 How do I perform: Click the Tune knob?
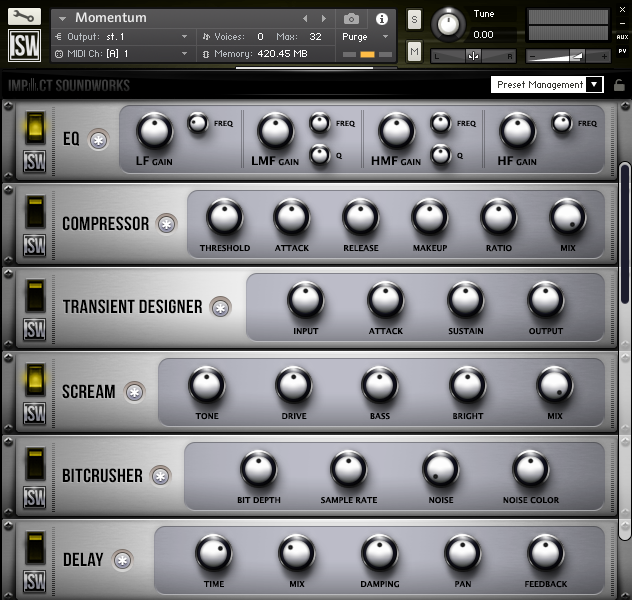pyautogui.click(x=448, y=24)
